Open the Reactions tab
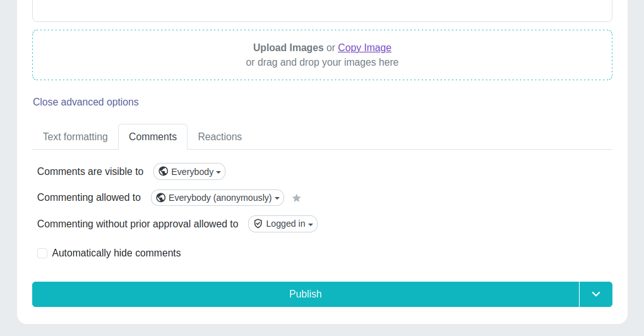644x336 pixels. 220,137
